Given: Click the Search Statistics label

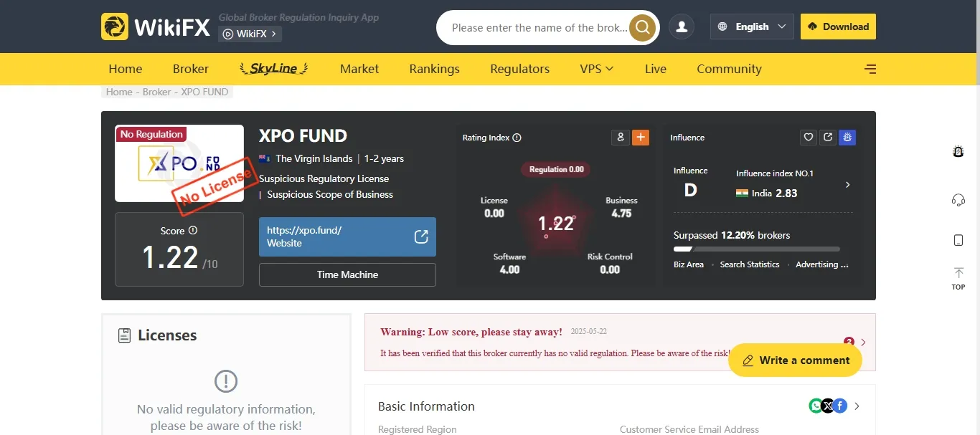Looking at the screenshot, I should tap(750, 264).
